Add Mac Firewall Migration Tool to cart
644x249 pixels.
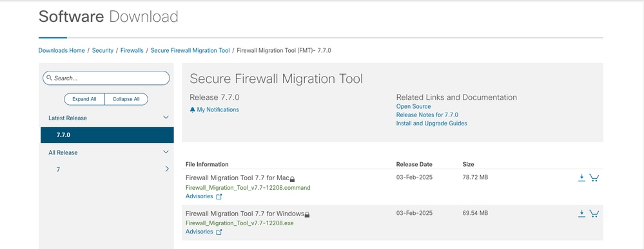point(594,178)
